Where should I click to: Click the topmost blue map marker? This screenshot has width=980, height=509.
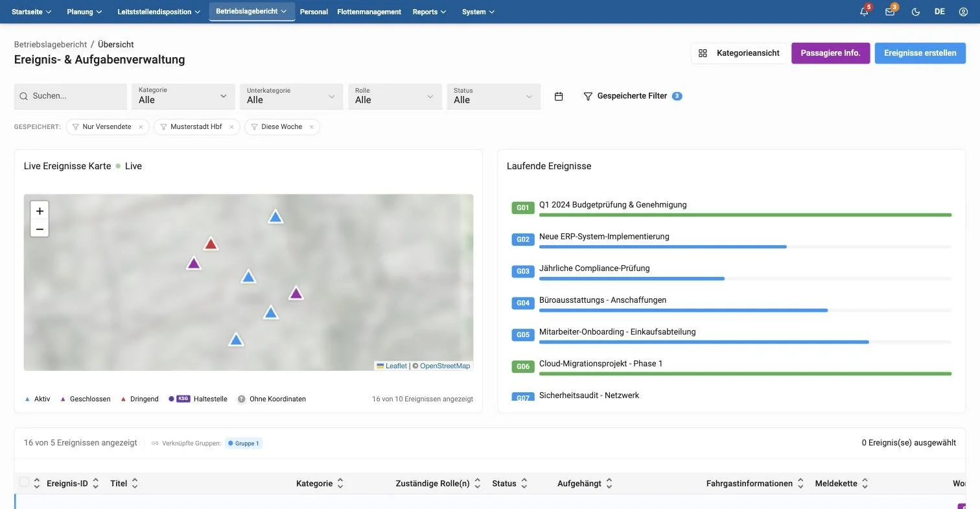coord(275,217)
